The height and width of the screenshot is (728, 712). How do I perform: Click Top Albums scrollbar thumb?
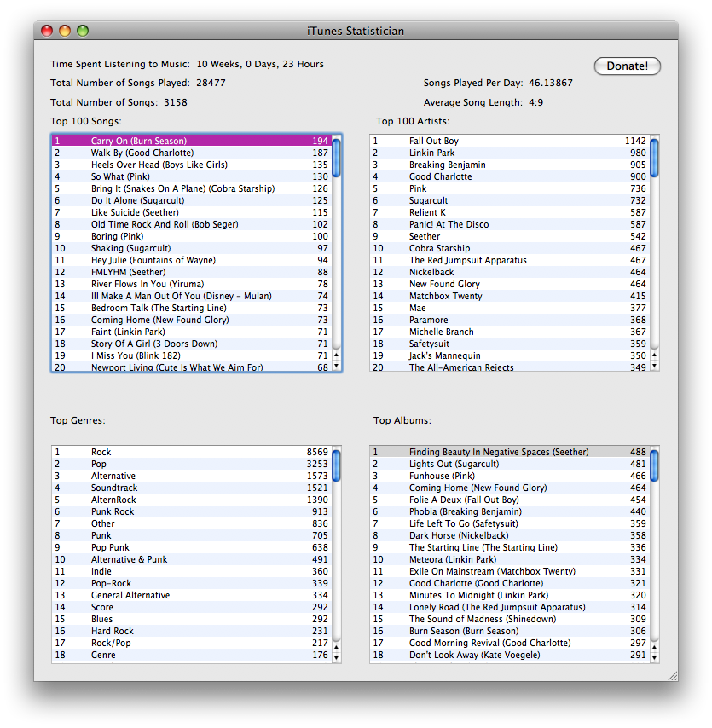[654, 465]
